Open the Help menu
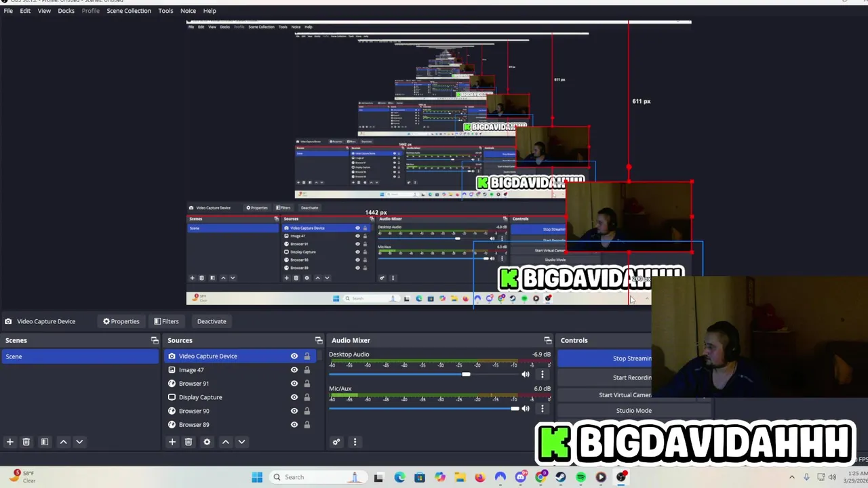The width and height of the screenshot is (868, 488). [210, 11]
